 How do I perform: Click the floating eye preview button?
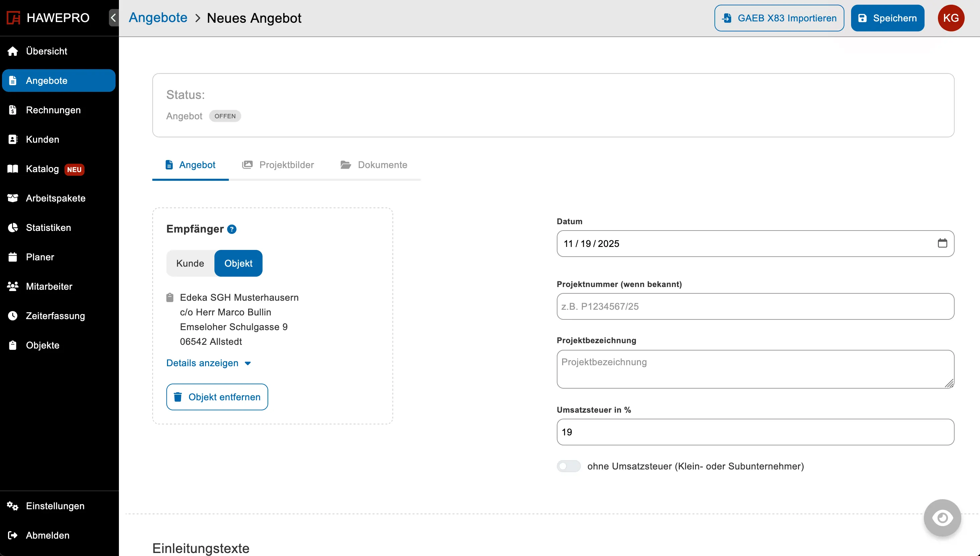click(942, 518)
